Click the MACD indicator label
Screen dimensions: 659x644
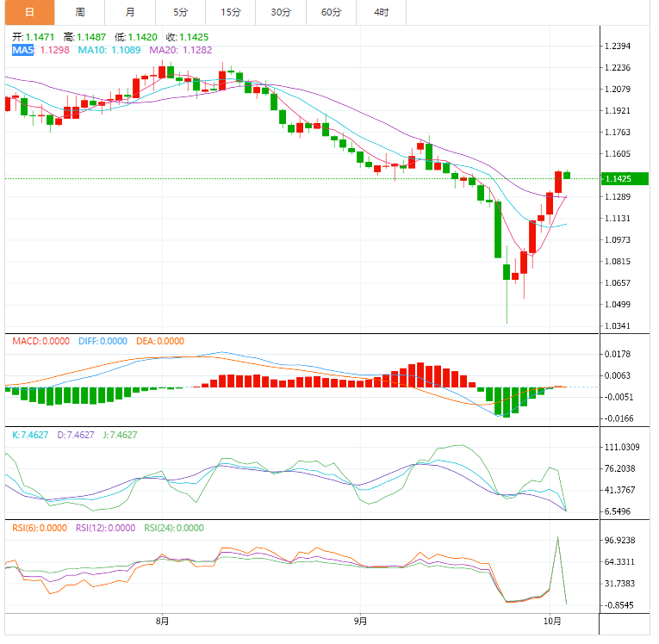40,341
